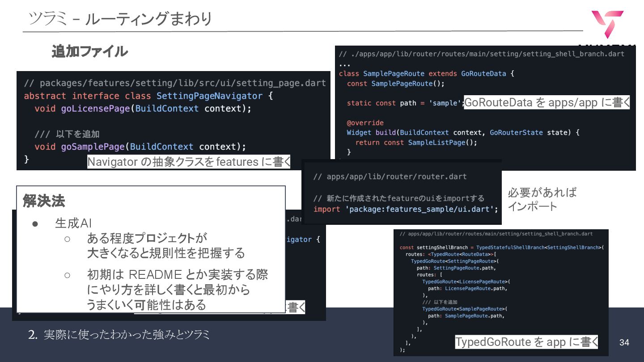The height and width of the screenshot is (362, 644).
Task: Click the label 'GoRouteData を apps/app に書く'
Action: click(x=547, y=102)
